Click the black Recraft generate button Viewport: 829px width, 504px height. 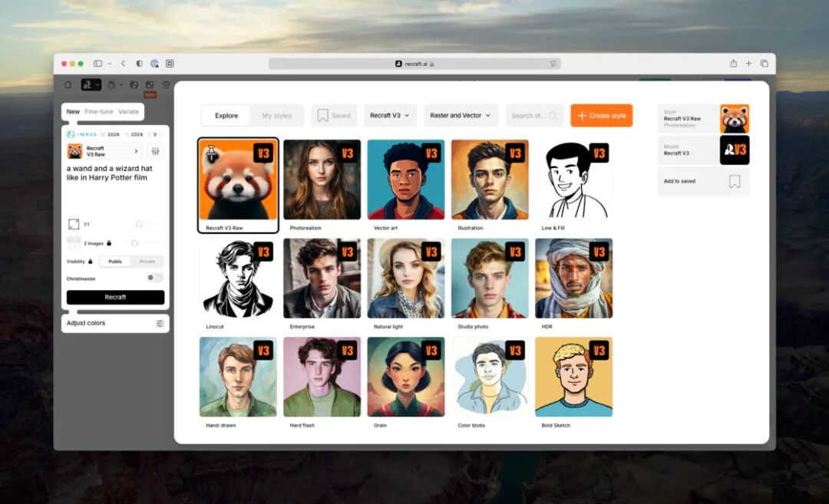pos(115,298)
